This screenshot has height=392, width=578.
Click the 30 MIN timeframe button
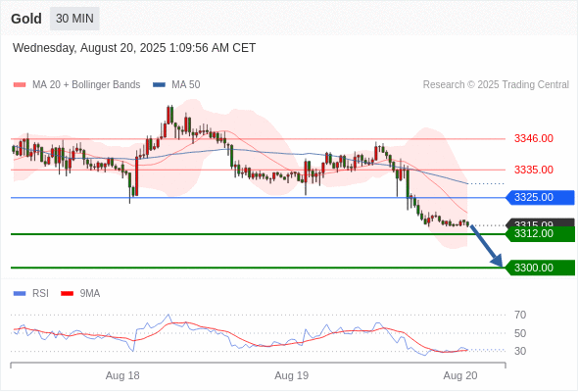(x=74, y=19)
